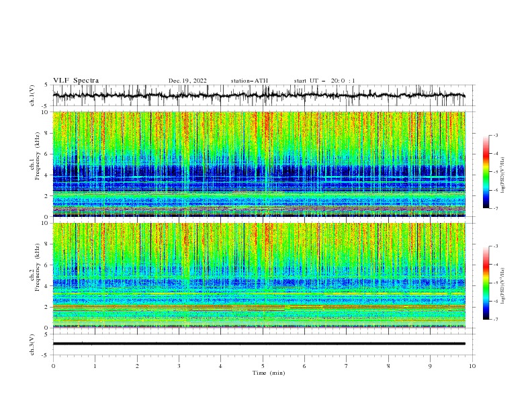The height and width of the screenshot is (411, 532).
Task: Click the time axis tick label "10"
Action: [472, 366]
